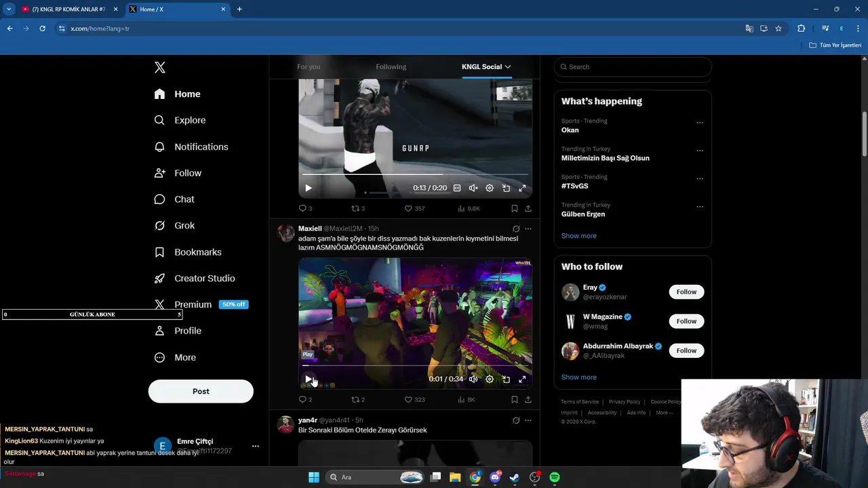The image size is (868, 488).
Task: Share Maxiell's post
Action: (528, 400)
